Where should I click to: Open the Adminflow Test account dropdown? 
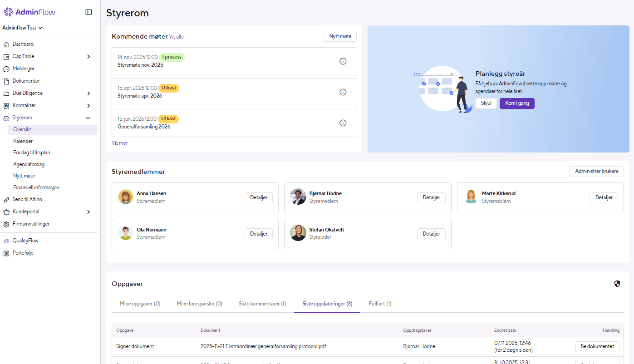[23, 27]
